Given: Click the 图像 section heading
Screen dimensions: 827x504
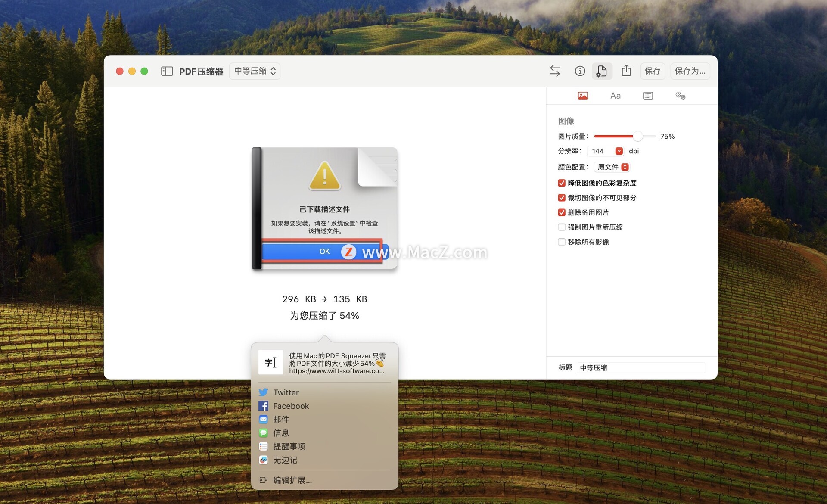Looking at the screenshot, I should click(566, 121).
